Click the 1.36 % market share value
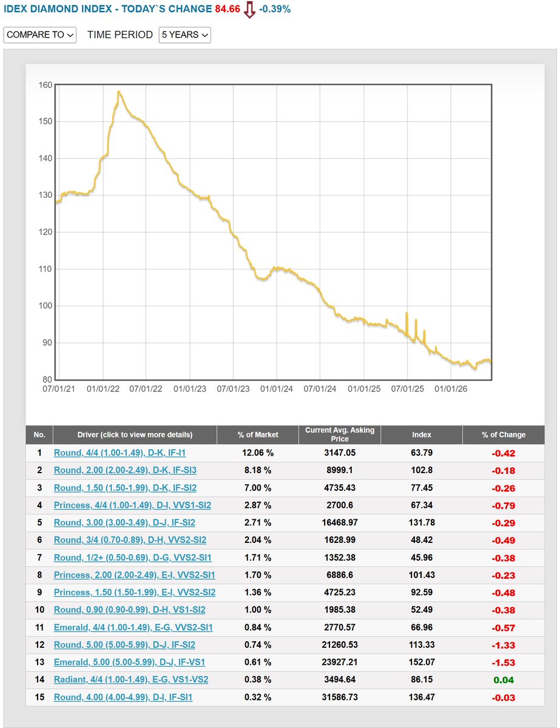560x728 pixels. click(258, 592)
